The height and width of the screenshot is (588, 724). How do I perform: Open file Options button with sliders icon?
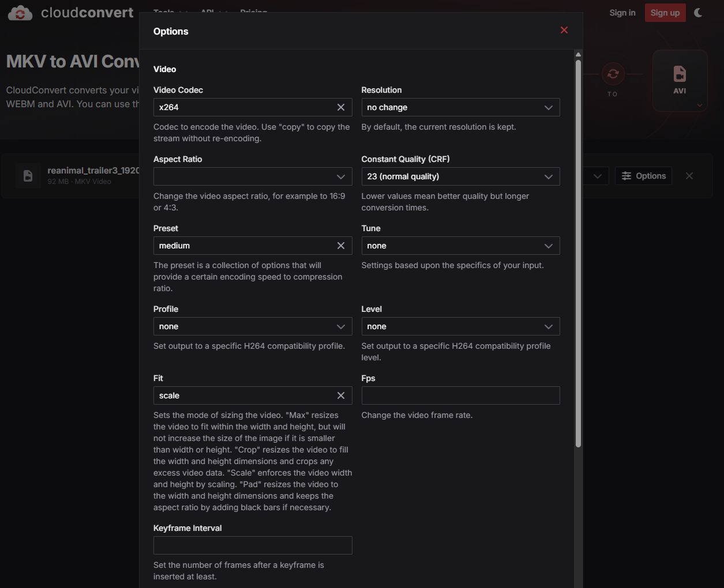tap(644, 176)
